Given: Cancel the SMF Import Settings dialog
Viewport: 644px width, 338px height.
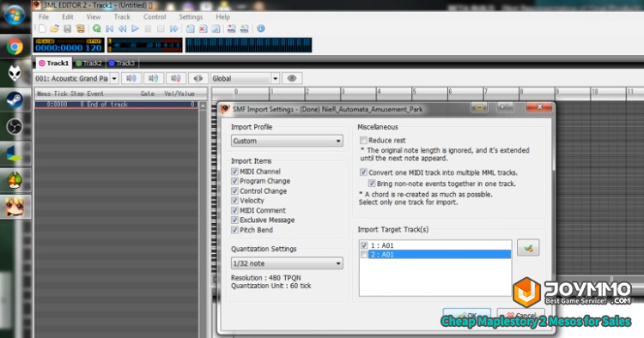Looking at the screenshot, I should pyautogui.click(x=521, y=315).
